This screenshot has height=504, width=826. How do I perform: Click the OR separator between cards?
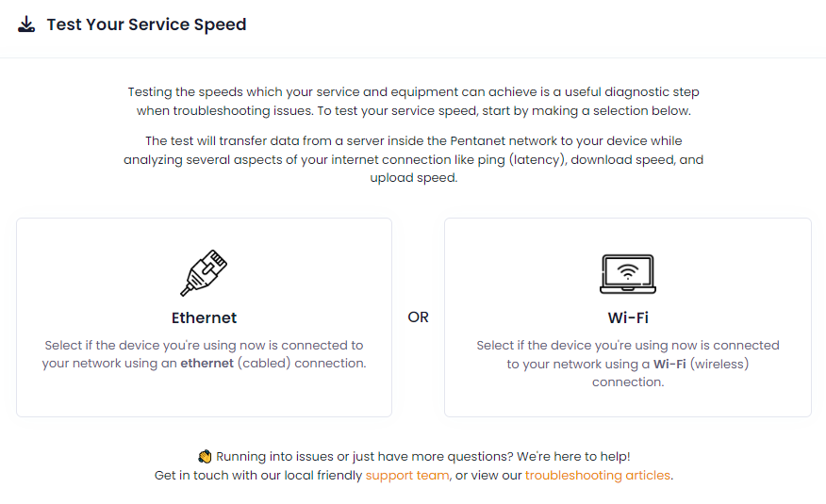click(x=419, y=317)
